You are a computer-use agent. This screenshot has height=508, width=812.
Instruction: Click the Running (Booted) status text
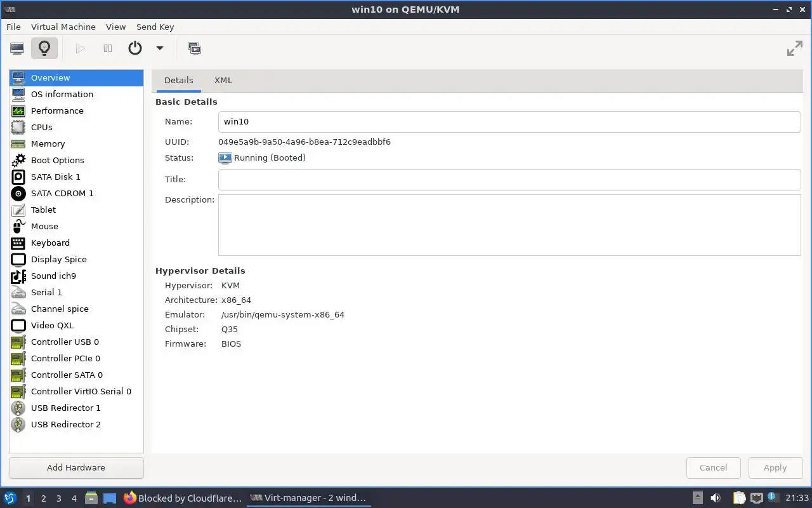pos(270,157)
